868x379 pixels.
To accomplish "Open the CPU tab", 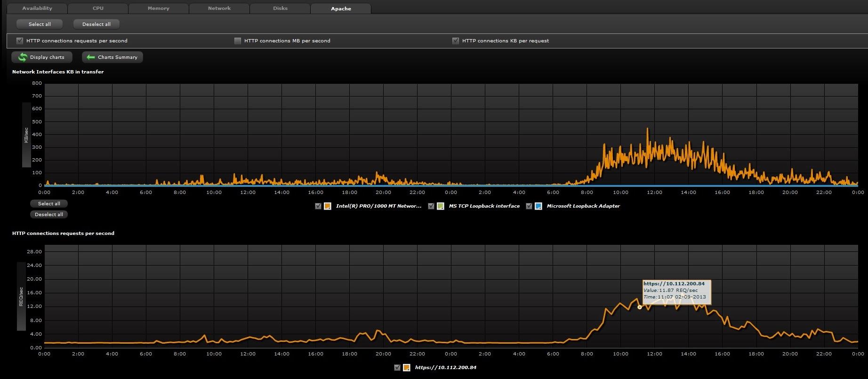I will [x=98, y=8].
